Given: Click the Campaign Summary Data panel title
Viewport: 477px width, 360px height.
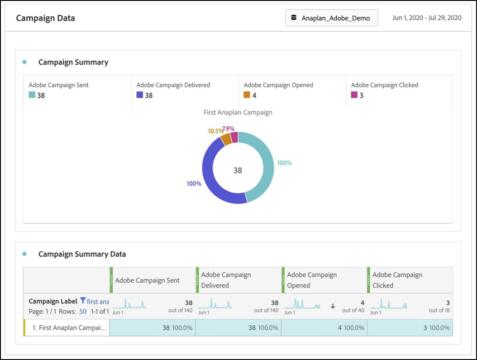Looking at the screenshot, I should coord(82,254).
